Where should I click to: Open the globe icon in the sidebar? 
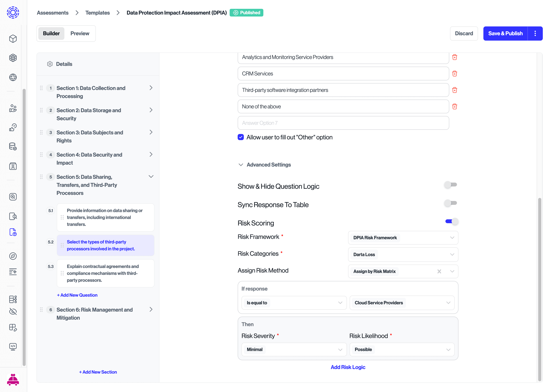[13, 78]
